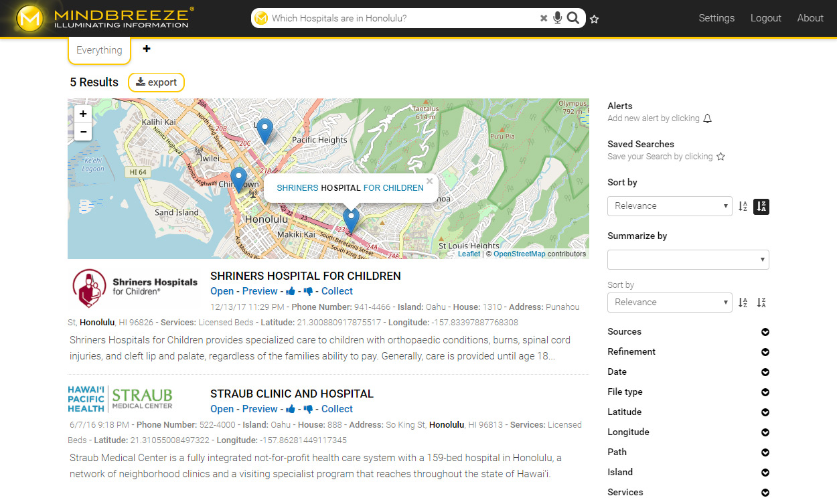The image size is (837, 504).
Task: Select the map marker below the Shriners popup
Action: click(351, 221)
